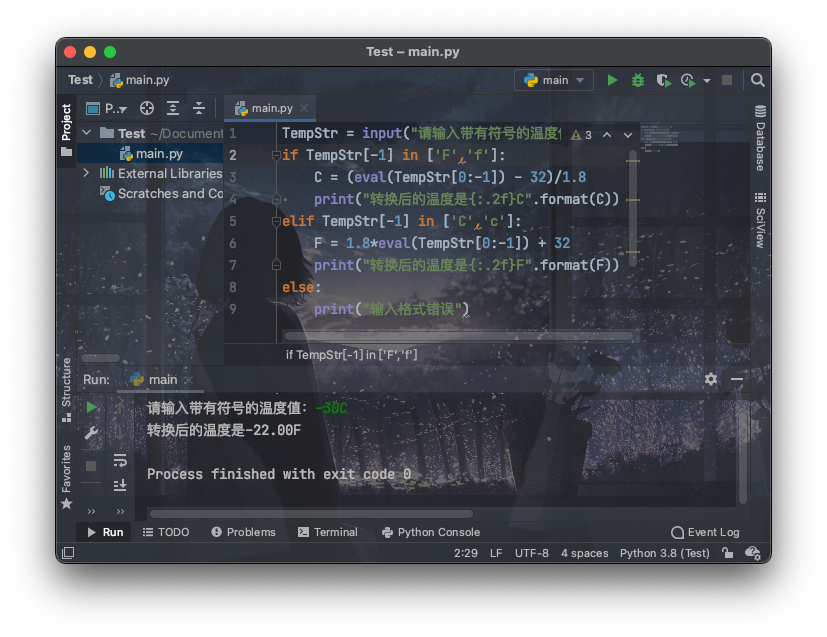
Task: Run the main configuration with green play button
Action: pyautogui.click(x=613, y=80)
